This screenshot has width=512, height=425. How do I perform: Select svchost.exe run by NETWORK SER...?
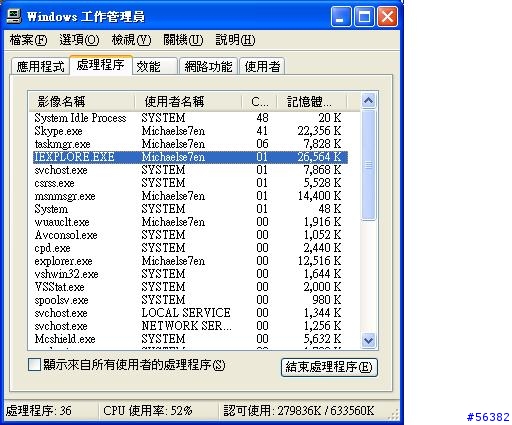click(190, 326)
